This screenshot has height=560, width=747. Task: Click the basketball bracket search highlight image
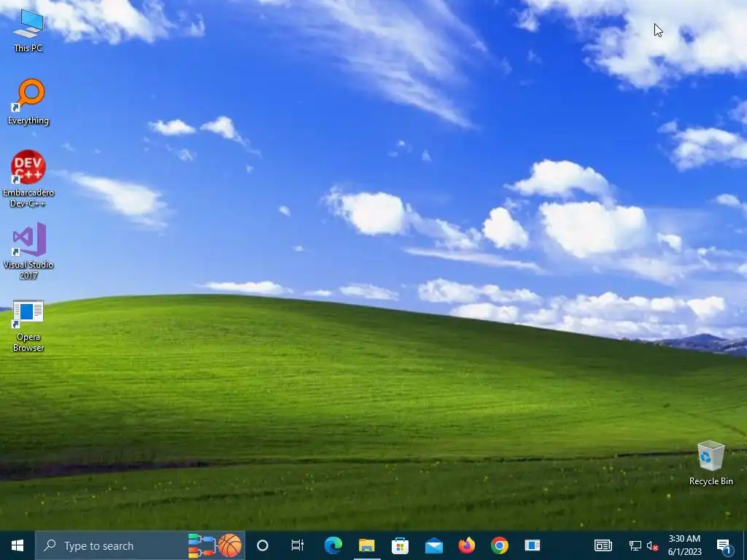pos(215,545)
